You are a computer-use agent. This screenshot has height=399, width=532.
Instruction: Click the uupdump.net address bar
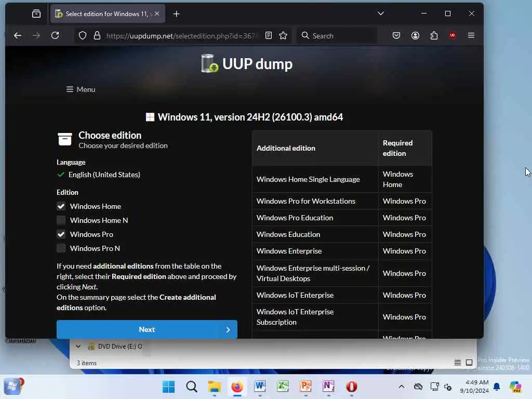click(x=182, y=36)
